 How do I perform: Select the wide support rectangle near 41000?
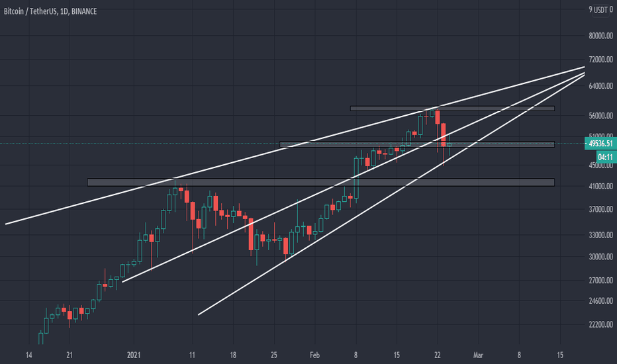pyautogui.click(x=320, y=182)
